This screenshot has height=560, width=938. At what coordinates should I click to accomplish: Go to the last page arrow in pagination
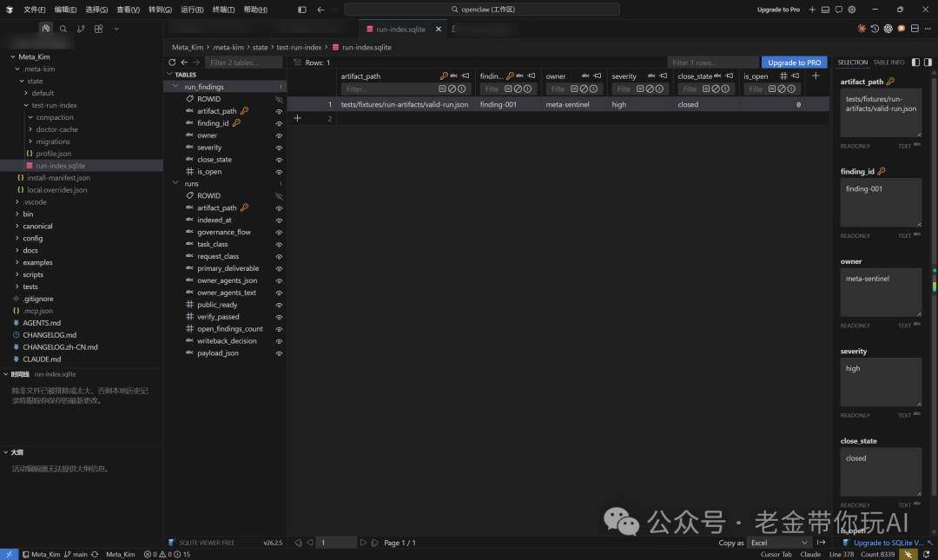coord(375,543)
